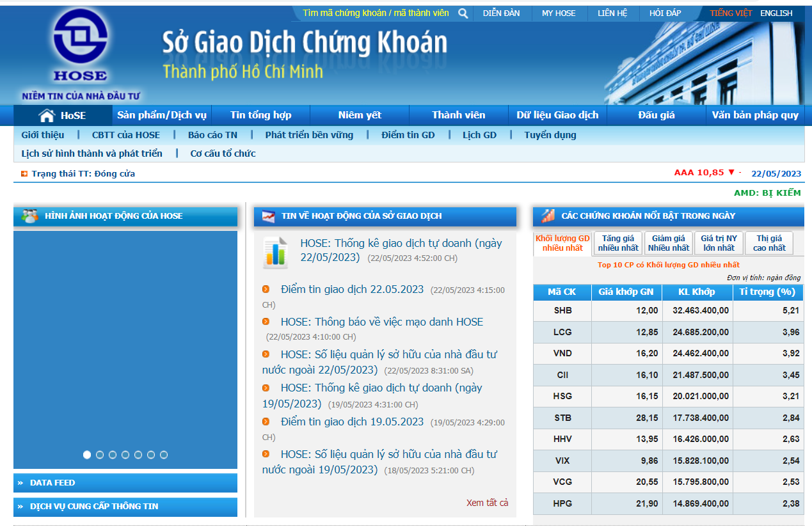Viewport: 812px width, 529px height.
Task: Select the seventh slideshow dot
Action: pos(164,455)
